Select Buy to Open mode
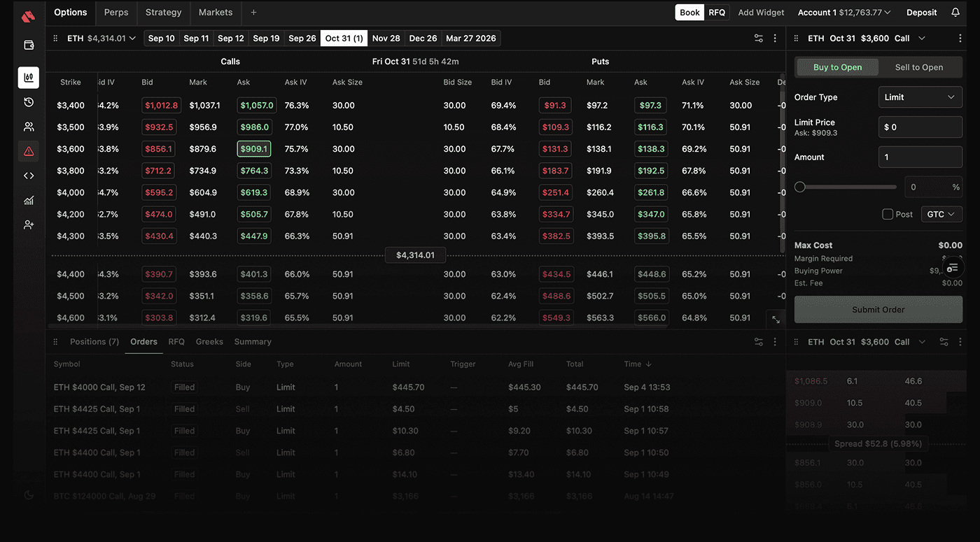This screenshot has height=542, width=980. 837,67
